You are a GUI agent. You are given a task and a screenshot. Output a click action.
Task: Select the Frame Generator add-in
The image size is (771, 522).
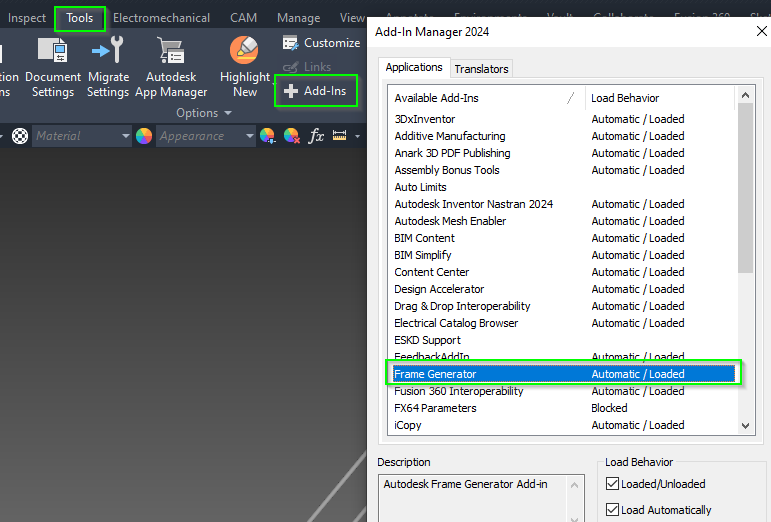(563, 374)
